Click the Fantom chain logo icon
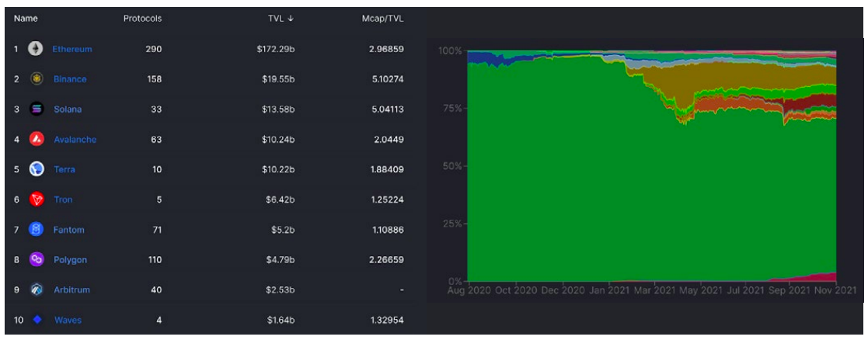868x340 pixels. click(37, 230)
